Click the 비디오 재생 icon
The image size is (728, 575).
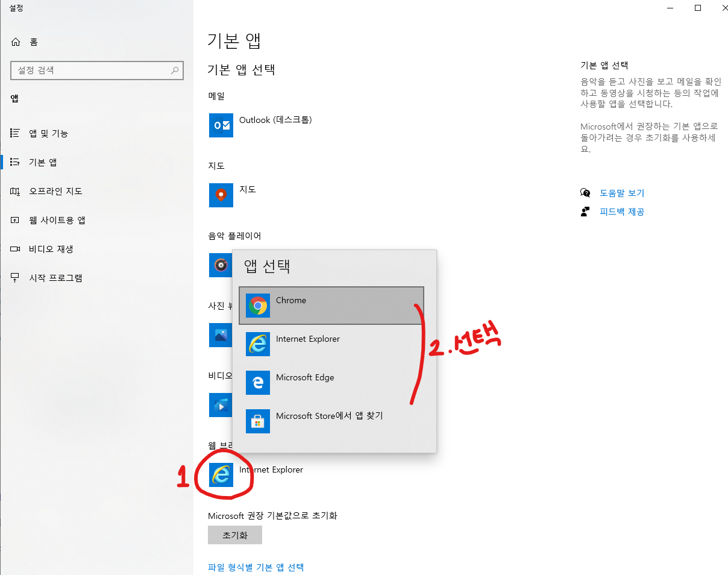[x=16, y=249]
